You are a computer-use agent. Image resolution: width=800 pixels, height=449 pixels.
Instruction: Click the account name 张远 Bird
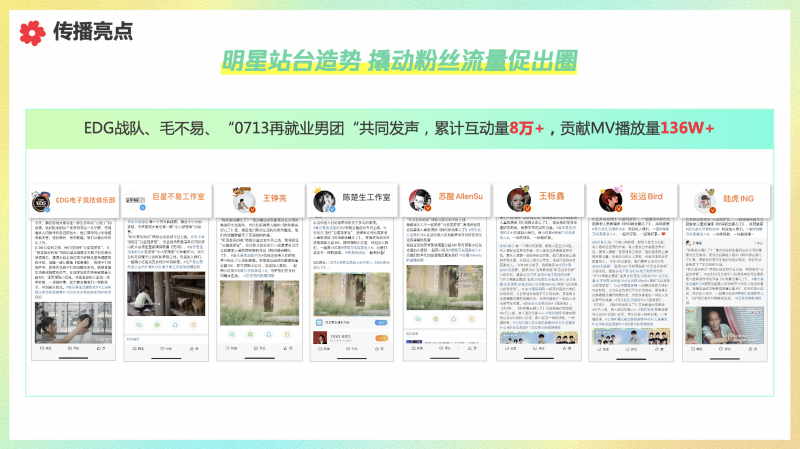tap(645, 196)
